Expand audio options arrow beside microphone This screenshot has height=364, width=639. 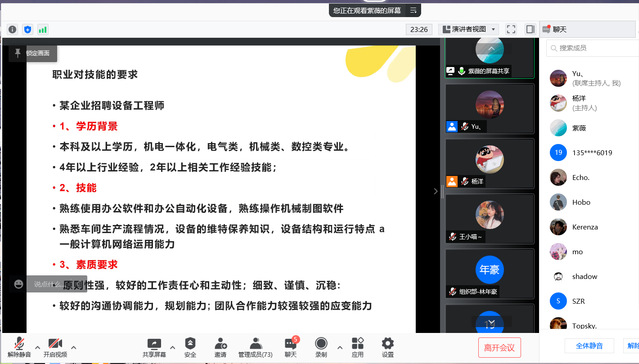pyautogui.click(x=37, y=347)
